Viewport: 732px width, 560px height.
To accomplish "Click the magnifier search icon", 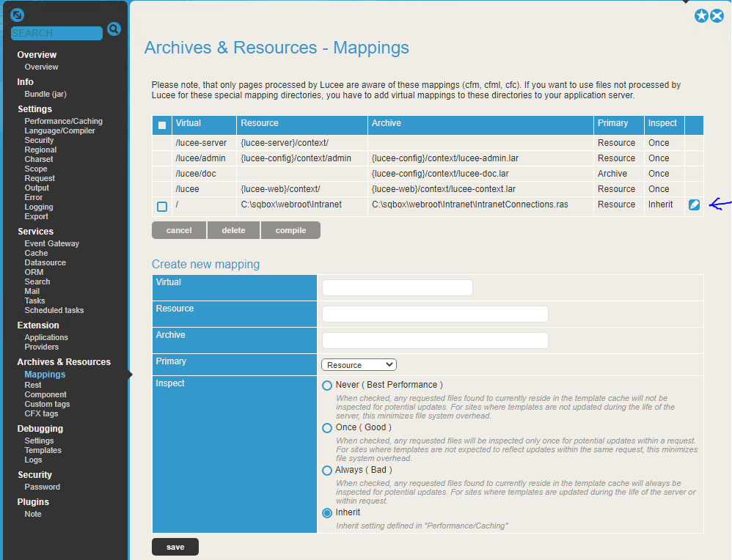I will [114, 29].
